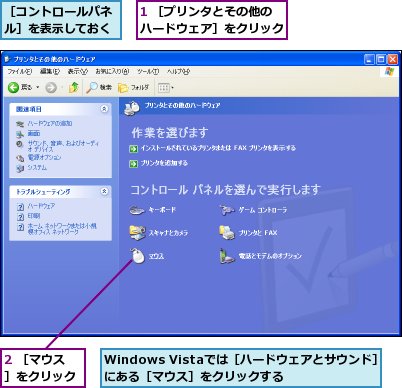Image resolution: width=402 pixels, height=388 pixels.
Task: Go up one folder level icon
Action: tap(74, 87)
